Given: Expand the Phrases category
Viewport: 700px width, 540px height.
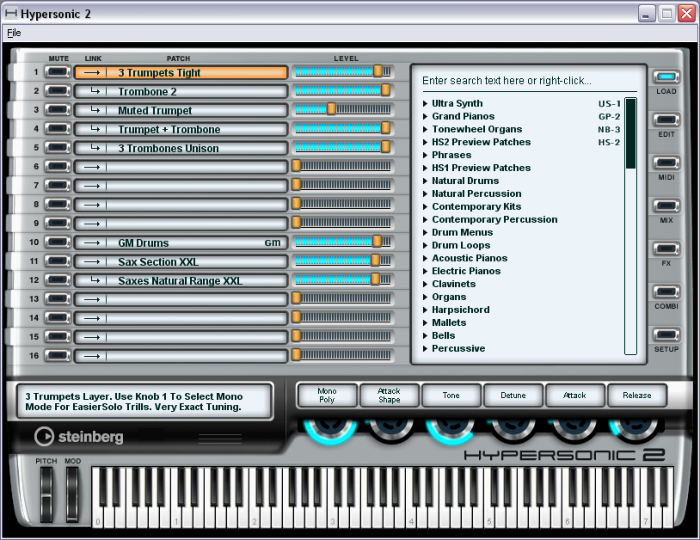Looking at the screenshot, I should (425, 155).
